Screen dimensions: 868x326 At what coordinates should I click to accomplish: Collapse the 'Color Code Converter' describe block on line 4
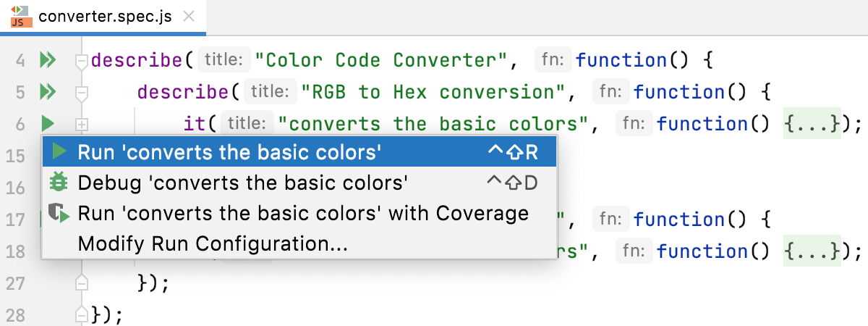pos(82,61)
